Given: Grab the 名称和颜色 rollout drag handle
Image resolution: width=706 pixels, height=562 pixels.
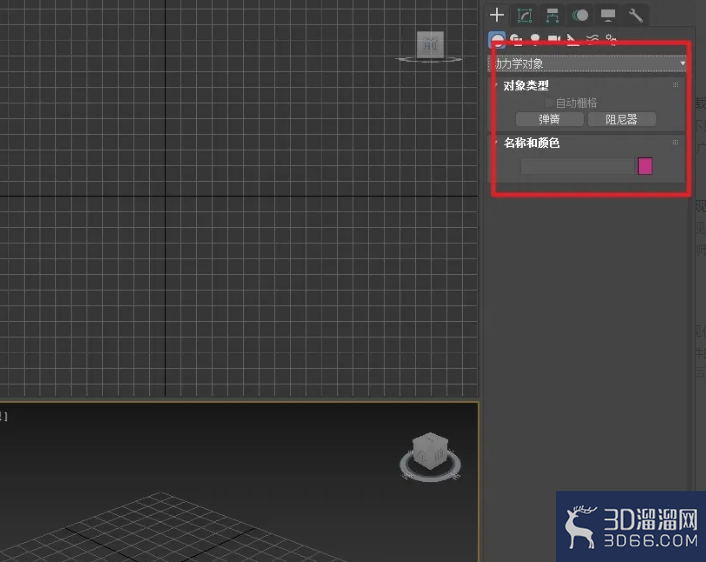Looking at the screenshot, I should pos(675,142).
